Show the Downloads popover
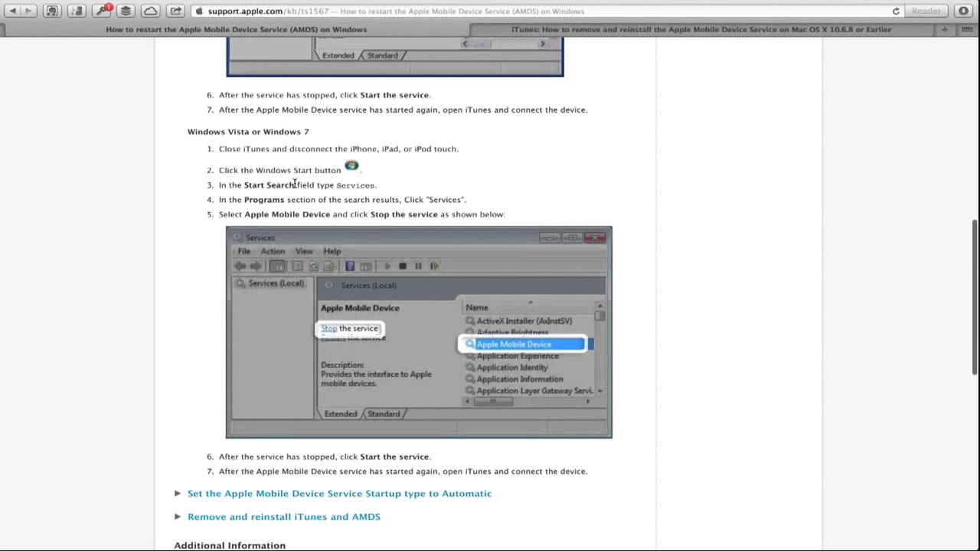Screen dimensions: 980x551 click(963, 11)
